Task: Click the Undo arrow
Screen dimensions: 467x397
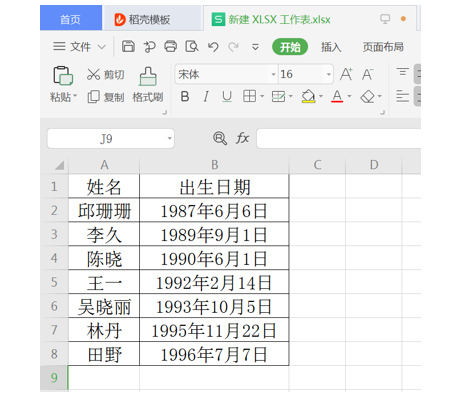Action: click(213, 47)
